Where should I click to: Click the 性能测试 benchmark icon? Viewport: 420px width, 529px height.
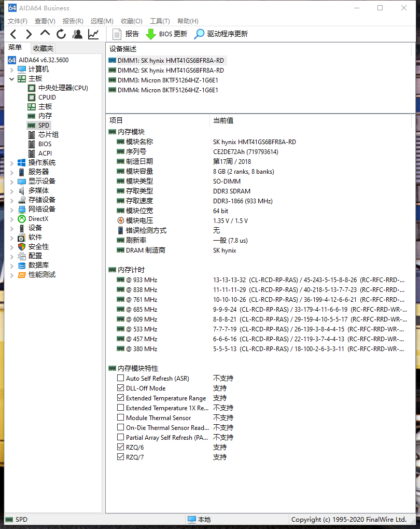point(22,275)
